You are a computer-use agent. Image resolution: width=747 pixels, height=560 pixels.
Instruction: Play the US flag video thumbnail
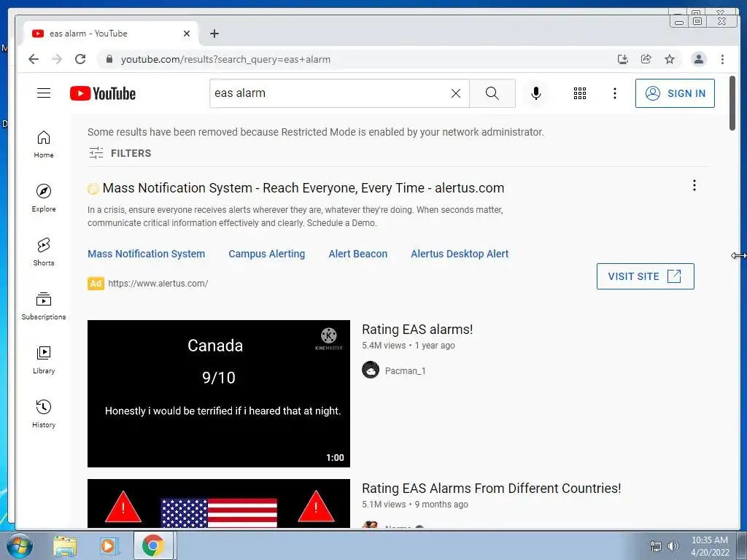pyautogui.click(x=219, y=503)
